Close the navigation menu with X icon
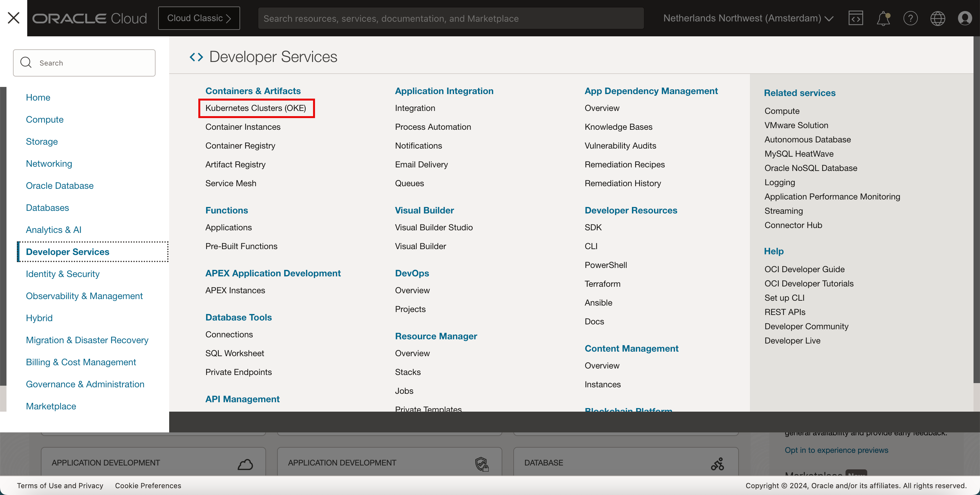 [14, 18]
